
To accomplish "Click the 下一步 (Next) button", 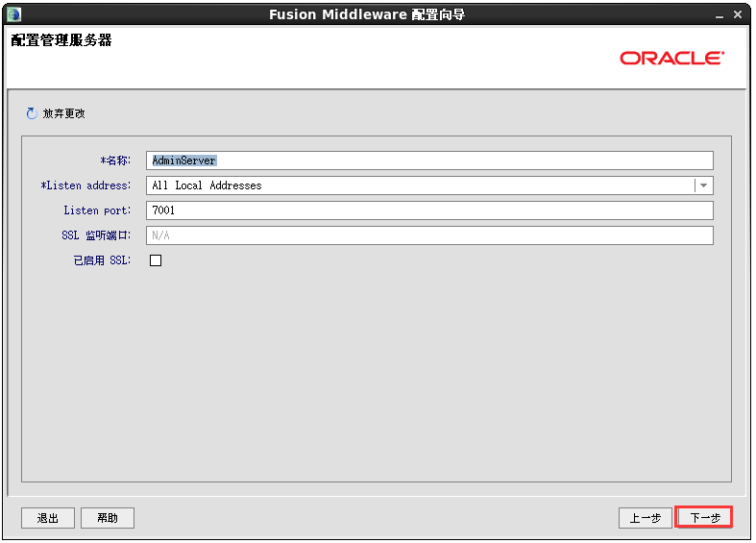I will click(x=704, y=518).
